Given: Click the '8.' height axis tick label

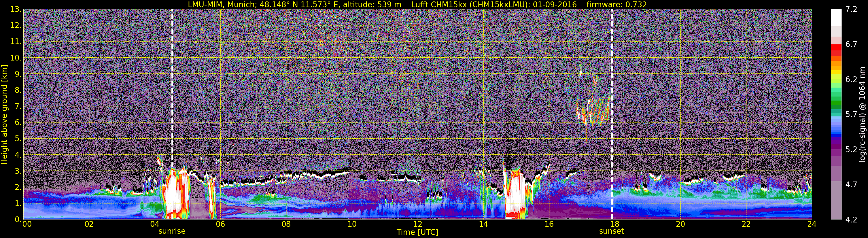Looking at the screenshot, I should click(x=18, y=90).
